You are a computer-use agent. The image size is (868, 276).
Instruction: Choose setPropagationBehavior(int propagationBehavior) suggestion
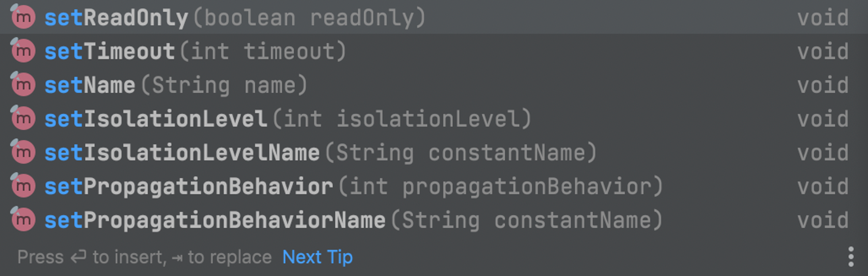[434, 187]
